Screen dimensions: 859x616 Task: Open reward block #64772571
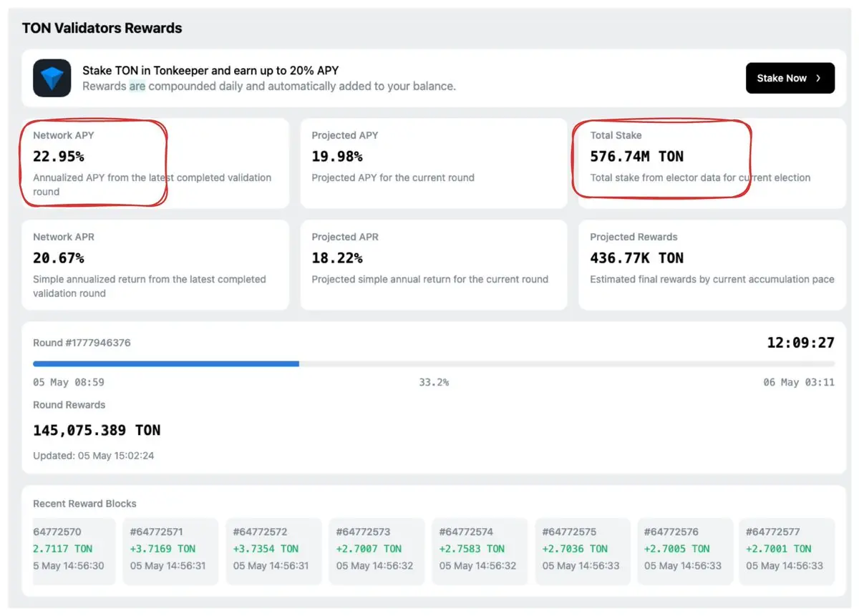(170, 552)
